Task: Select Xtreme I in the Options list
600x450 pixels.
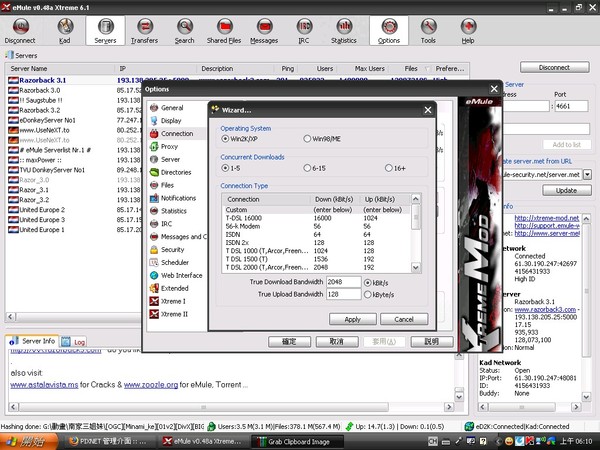Action: 173,302
